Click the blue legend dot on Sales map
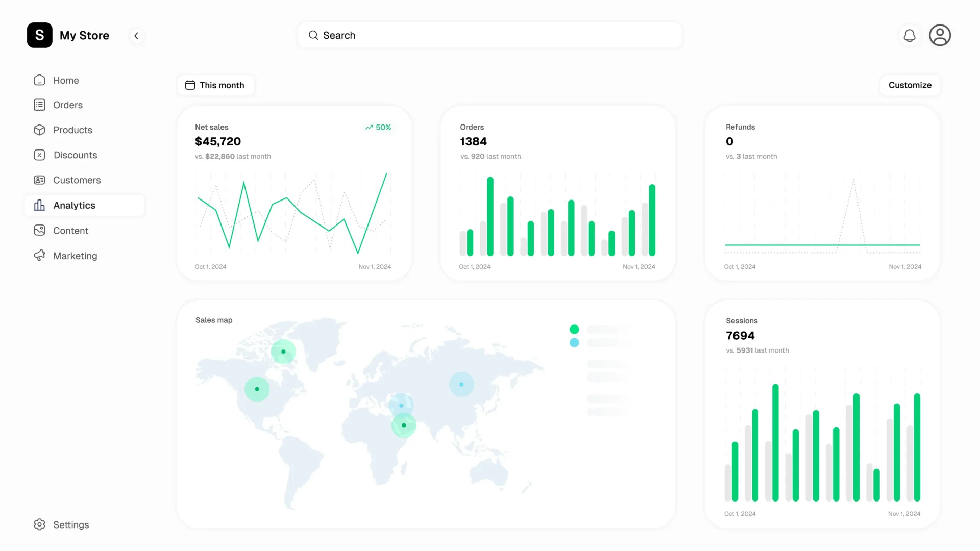This screenshot has height=551, width=980. point(574,343)
